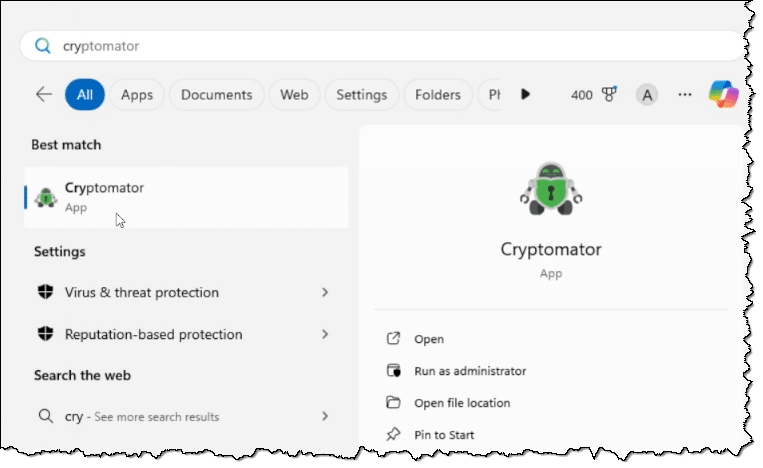
Task: Switch to the Documents filter tab
Action: point(217,95)
